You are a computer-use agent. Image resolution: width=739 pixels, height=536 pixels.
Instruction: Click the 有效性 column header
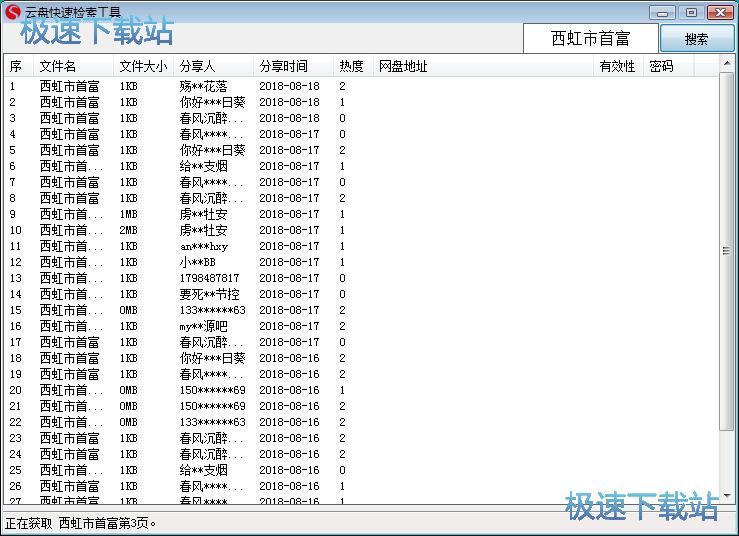(x=618, y=66)
